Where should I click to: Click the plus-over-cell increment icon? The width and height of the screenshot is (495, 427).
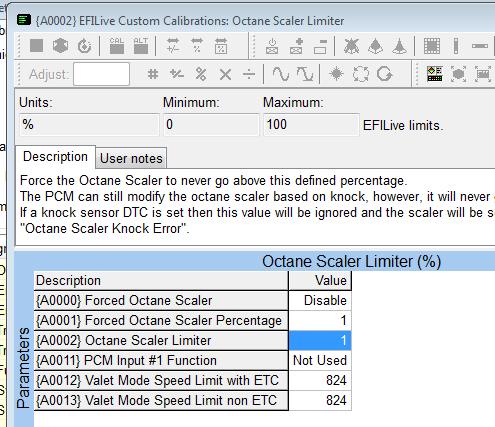click(296, 46)
